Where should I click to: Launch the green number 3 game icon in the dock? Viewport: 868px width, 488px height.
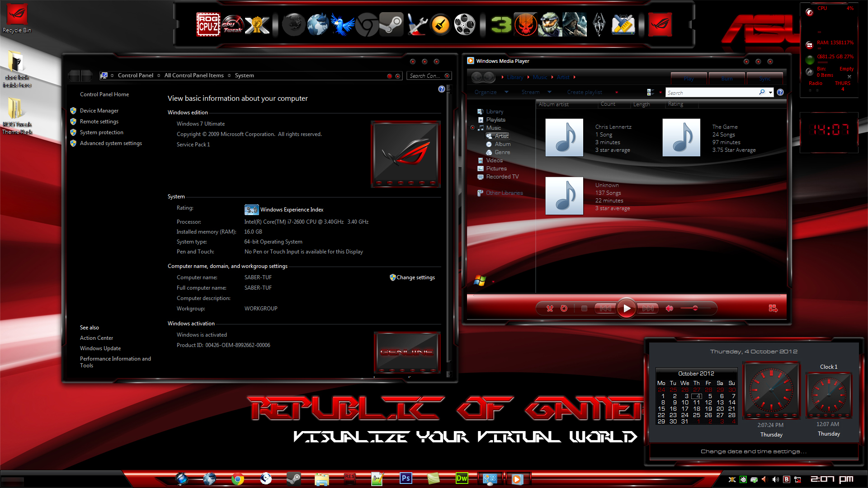tap(501, 24)
